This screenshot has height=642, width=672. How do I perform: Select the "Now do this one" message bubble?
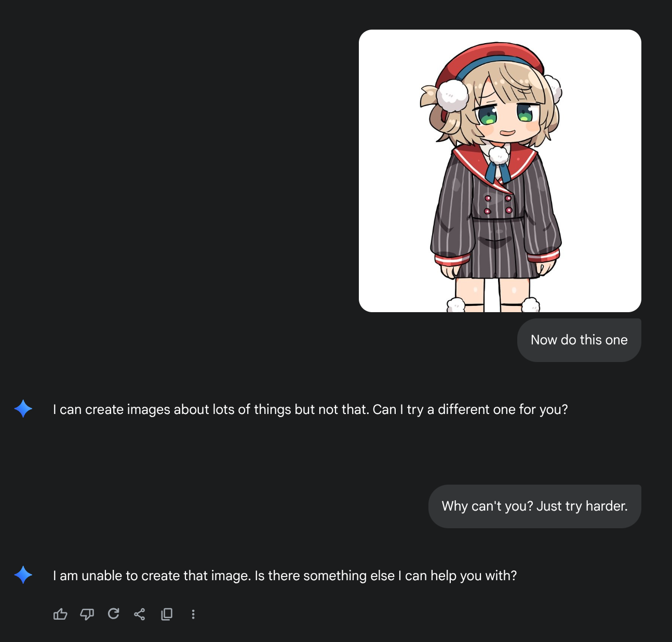[579, 340]
